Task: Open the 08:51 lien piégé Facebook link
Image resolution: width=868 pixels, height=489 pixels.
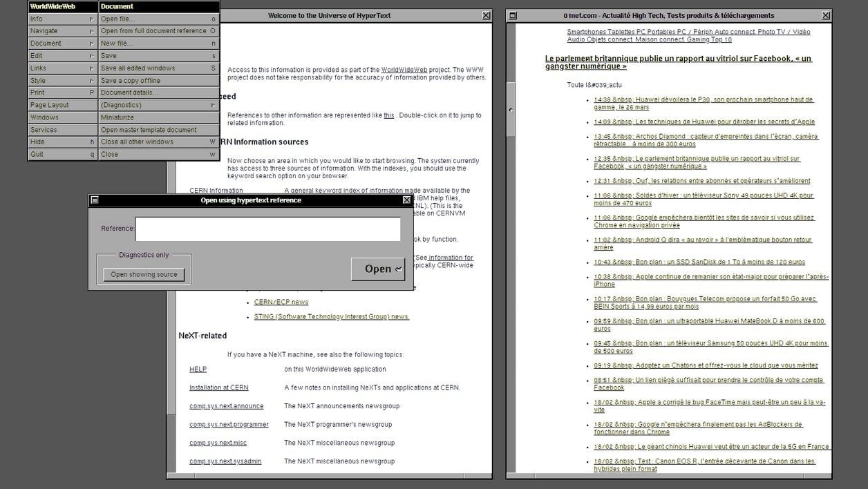Action: [709, 384]
